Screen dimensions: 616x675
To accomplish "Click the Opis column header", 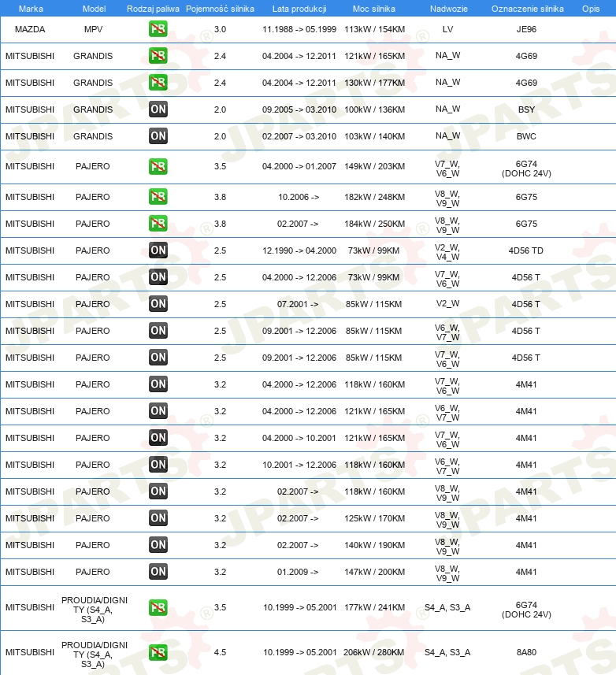I will [x=591, y=9].
